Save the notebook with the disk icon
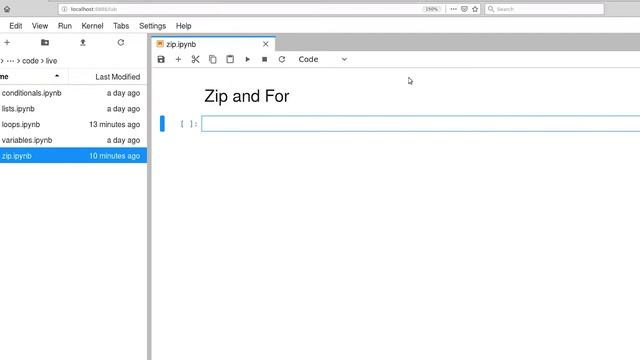The image size is (640, 360). click(161, 59)
